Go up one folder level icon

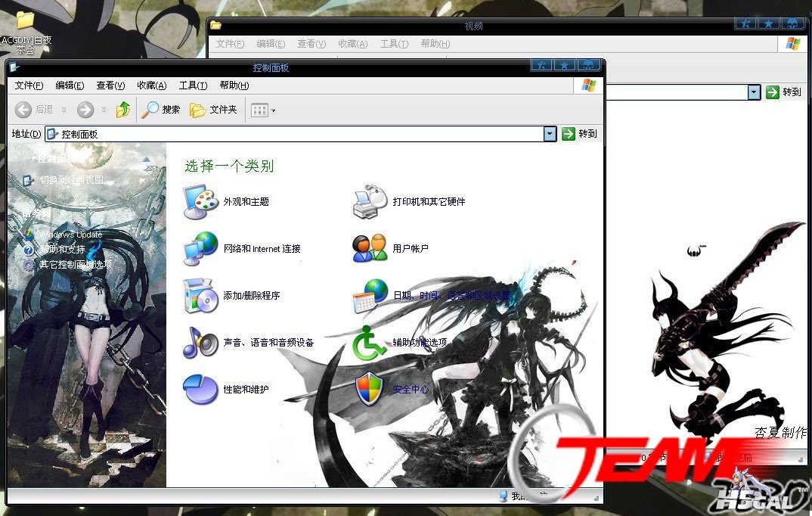pyautogui.click(x=123, y=109)
